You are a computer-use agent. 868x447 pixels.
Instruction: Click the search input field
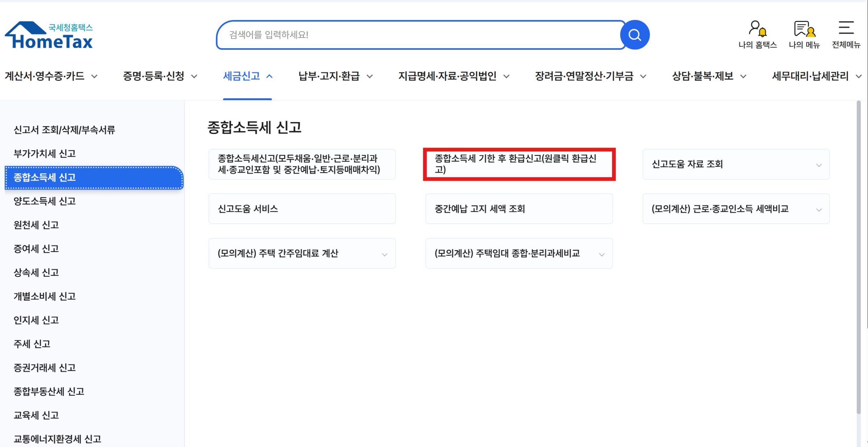[407, 34]
